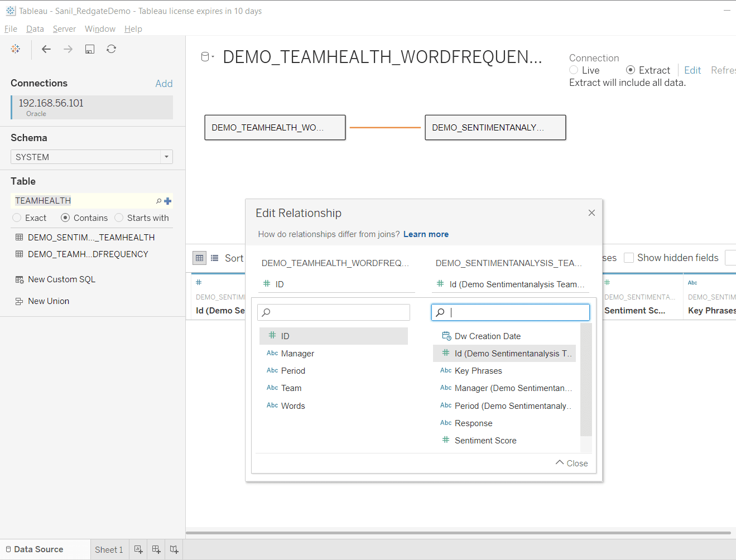Collapse field lists with Close chevron
736x560 pixels.
pos(572,463)
